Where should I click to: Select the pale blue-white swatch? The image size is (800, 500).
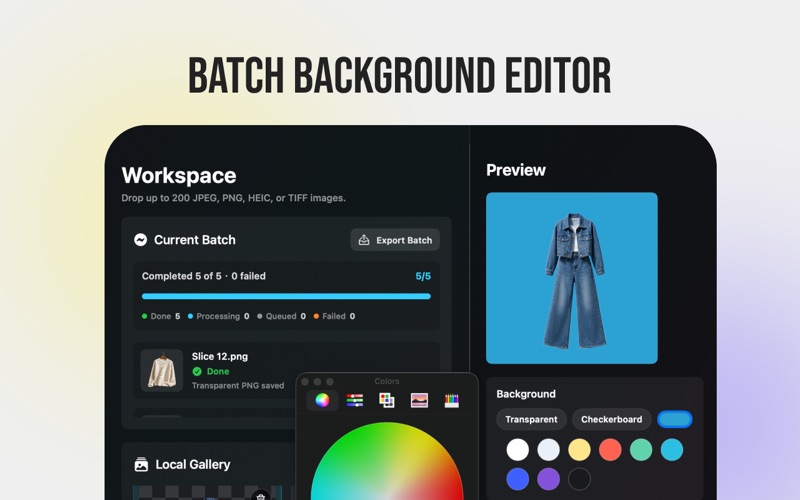[x=548, y=450]
